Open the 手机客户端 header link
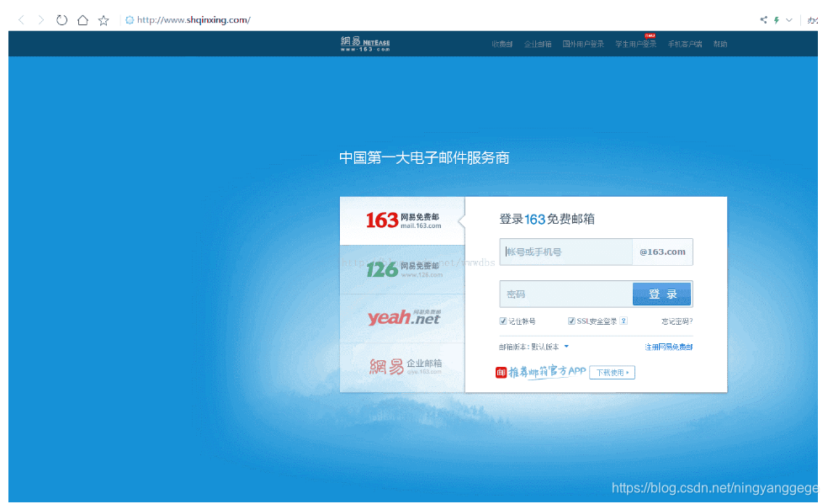This screenshot has height=504, width=828. (685, 44)
